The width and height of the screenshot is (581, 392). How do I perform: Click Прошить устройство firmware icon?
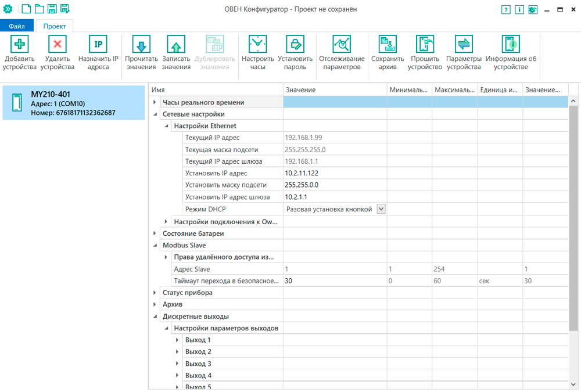425,45
